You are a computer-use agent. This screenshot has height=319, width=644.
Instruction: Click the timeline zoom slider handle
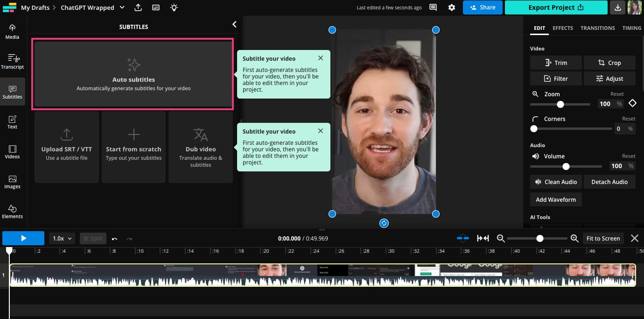pyautogui.click(x=539, y=238)
